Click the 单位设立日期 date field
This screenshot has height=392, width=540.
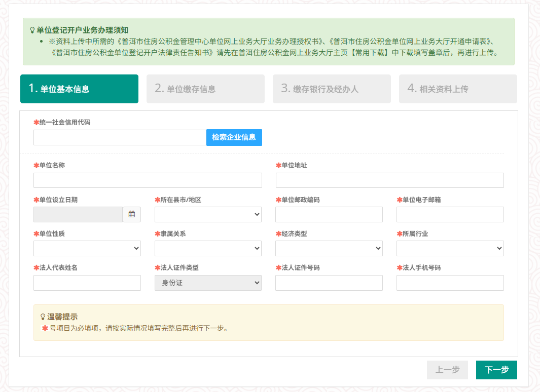(78, 214)
